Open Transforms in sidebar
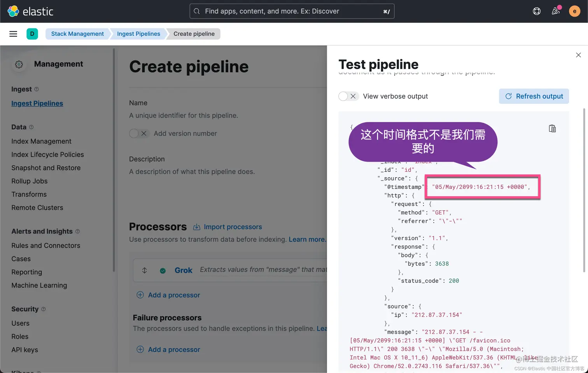This screenshot has width=588, height=373. tap(29, 194)
